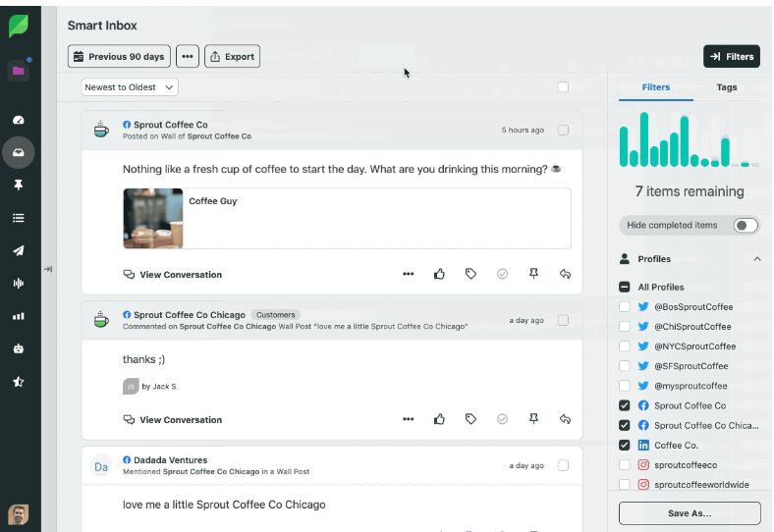Check the @mysproutcoffee profile checkbox
This screenshot has width=774, height=532.
(625, 386)
